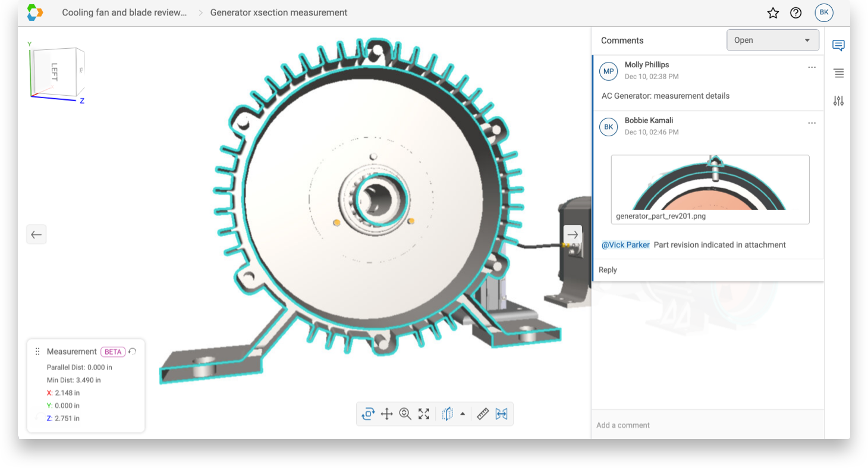Select 'AC Generator: measurement details' comment text
Viewport: 868px width, 470px height.
(x=665, y=96)
